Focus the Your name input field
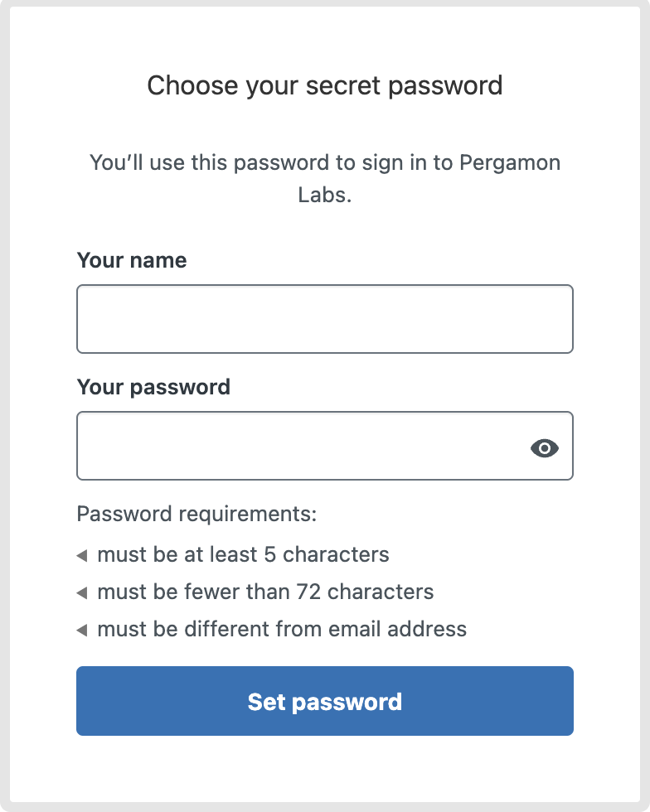Viewport: 650px width, 812px height. (325, 319)
